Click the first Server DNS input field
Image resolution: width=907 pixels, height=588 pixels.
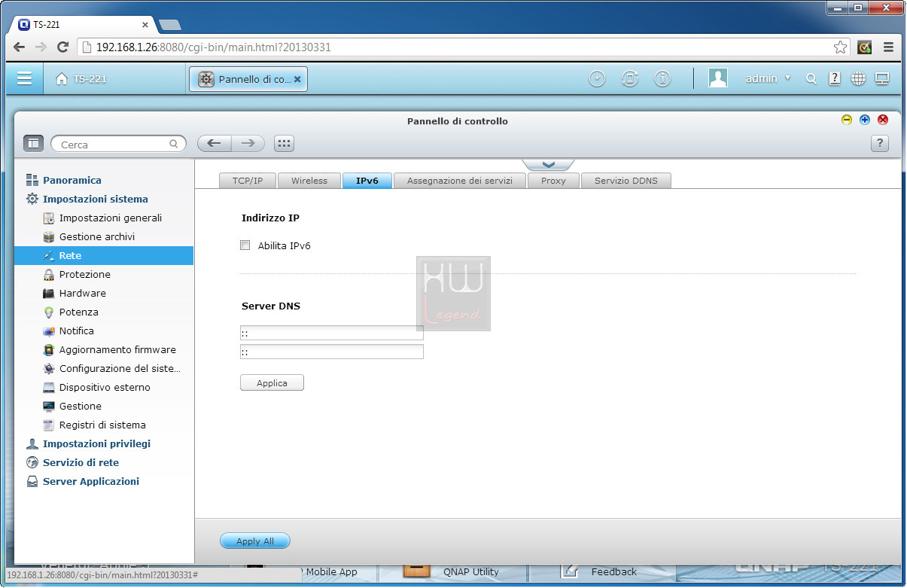[x=332, y=333]
